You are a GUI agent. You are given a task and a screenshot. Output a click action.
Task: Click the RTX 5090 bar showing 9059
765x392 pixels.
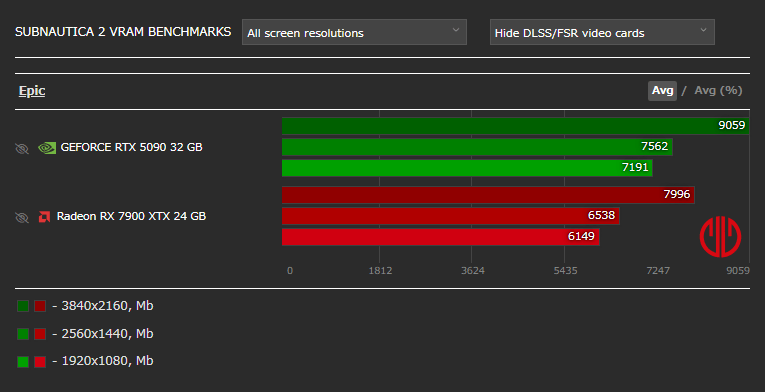516,126
